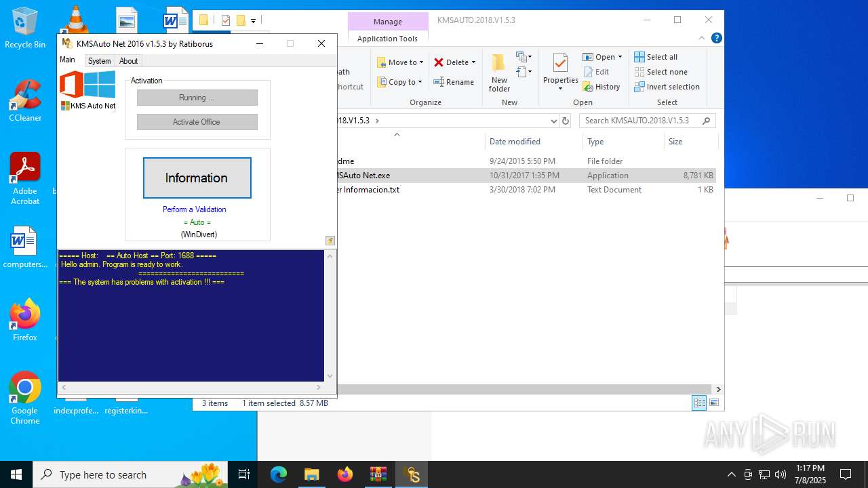Click KMSAuto taskbar icon
The height and width of the screenshot is (488, 868).
[412, 474]
